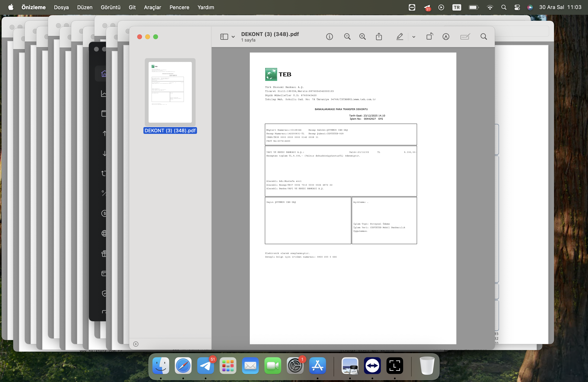
Task: Open Launchpad from the Dock
Action: point(228,365)
